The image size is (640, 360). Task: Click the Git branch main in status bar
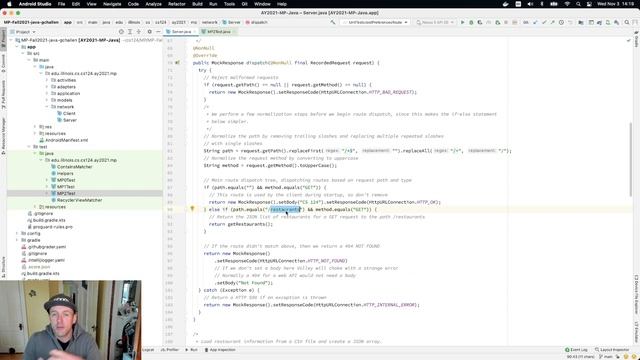coord(606,357)
